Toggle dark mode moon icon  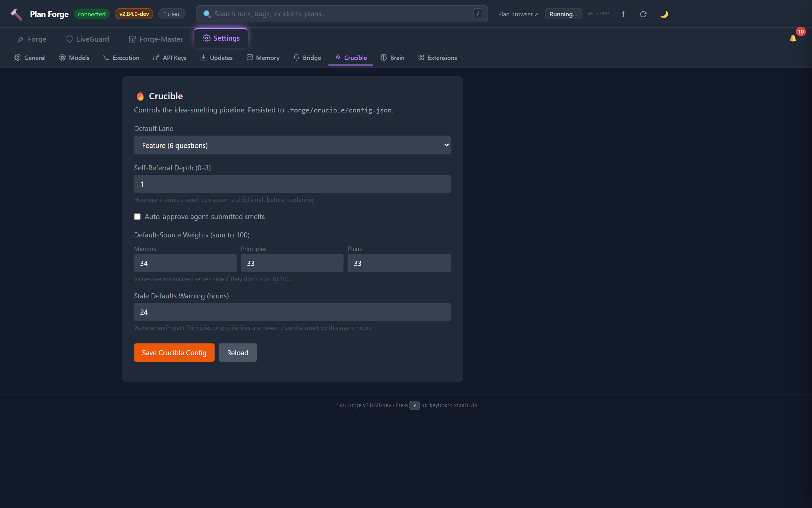664,14
